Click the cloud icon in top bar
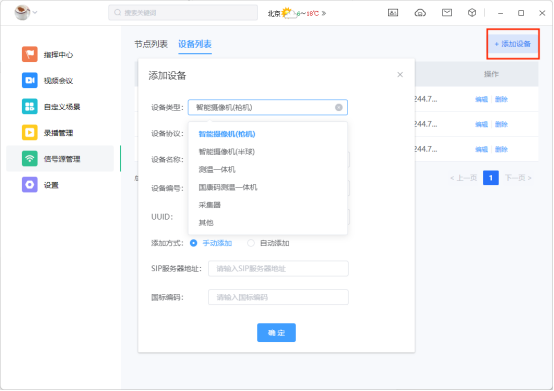The image size is (554, 391). (420, 13)
